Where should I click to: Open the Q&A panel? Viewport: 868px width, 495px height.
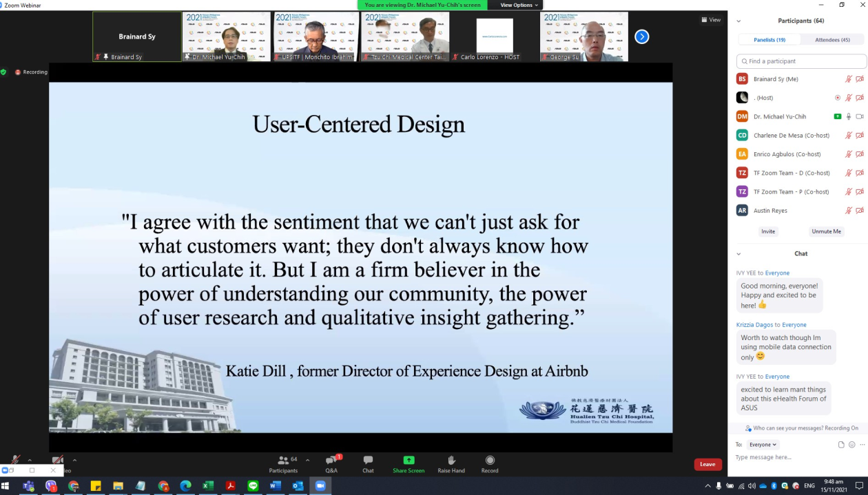coord(331,463)
